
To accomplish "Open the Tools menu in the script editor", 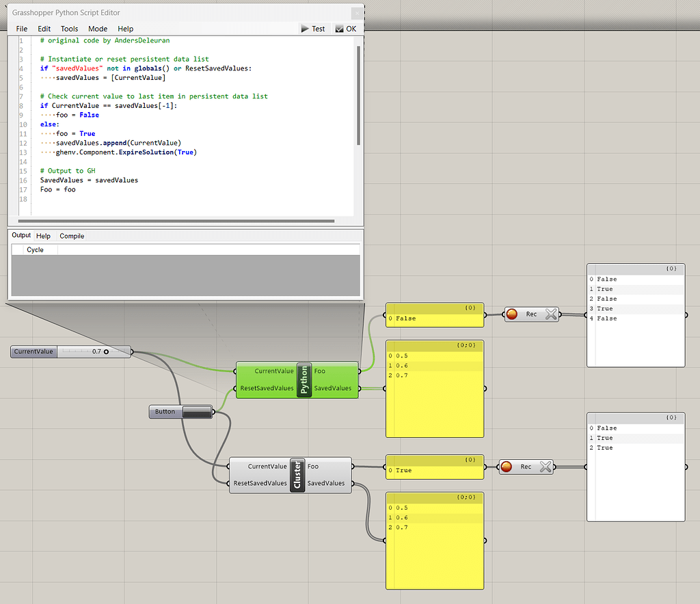I will click(69, 29).
